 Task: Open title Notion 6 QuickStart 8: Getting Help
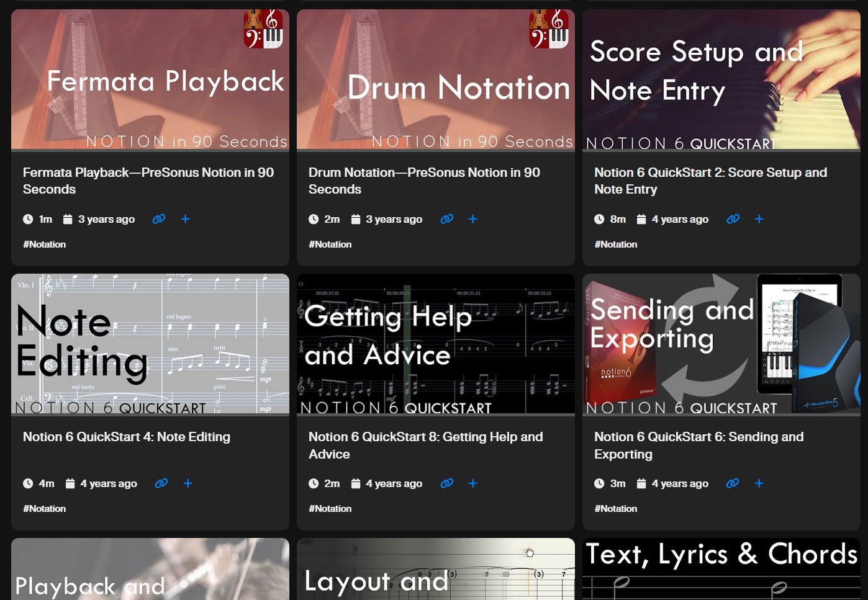[x=425, y=446]
